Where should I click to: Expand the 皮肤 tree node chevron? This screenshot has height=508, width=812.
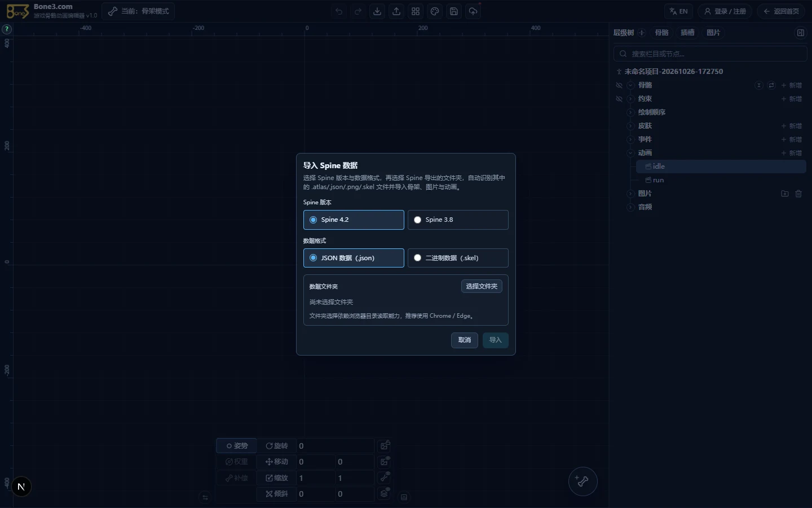[x=630, y=126]
